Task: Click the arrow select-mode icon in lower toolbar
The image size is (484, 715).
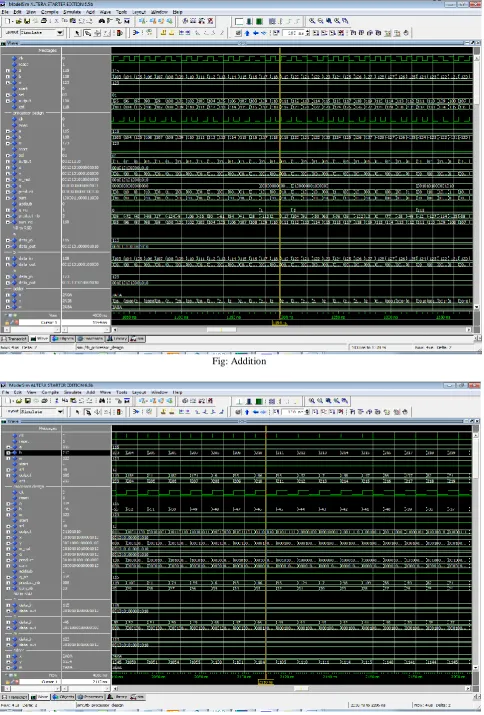Action: (x=78, y=411)
